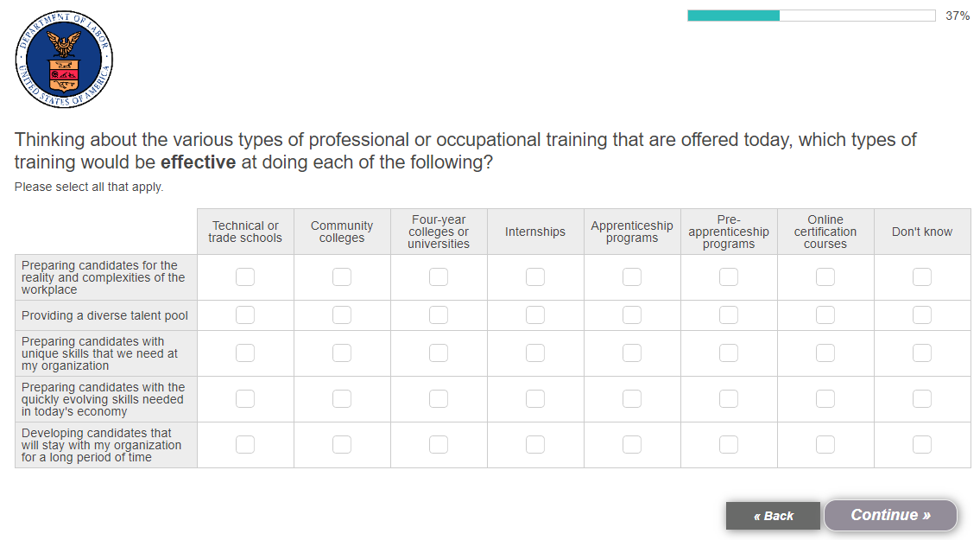Click the Online certification courses column header
Image resolution: width=980 pixels, height=540 pixels.
[x=825, y=232]
